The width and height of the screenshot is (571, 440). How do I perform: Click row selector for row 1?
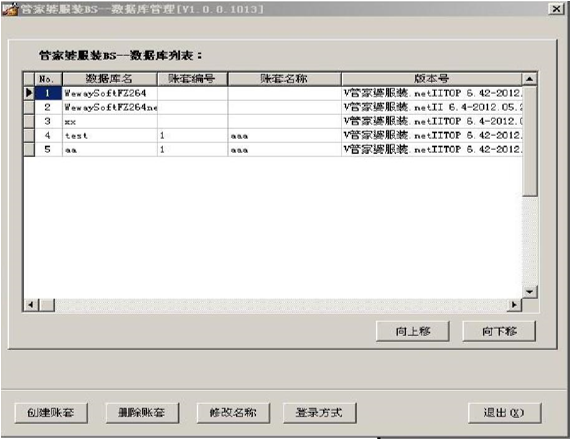pyautogui.click(x=29, y=93)
